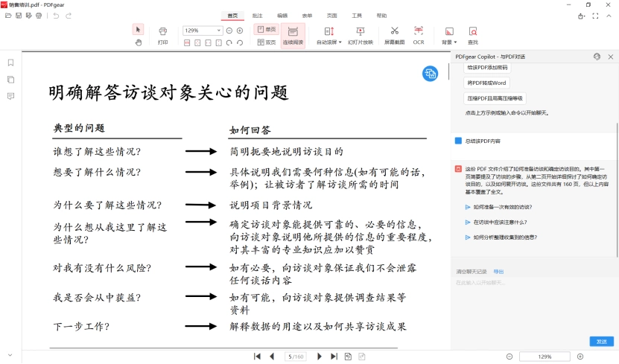
Task: Click the open file folder icon
Action: tap(8, 16)
